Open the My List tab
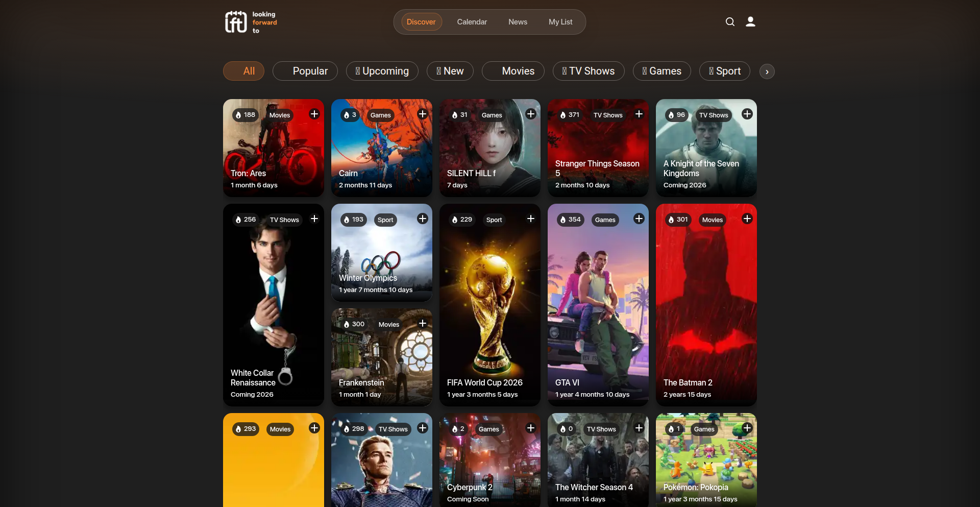The height and width of the screenshot is (507, 980). [x=560, y=22]
